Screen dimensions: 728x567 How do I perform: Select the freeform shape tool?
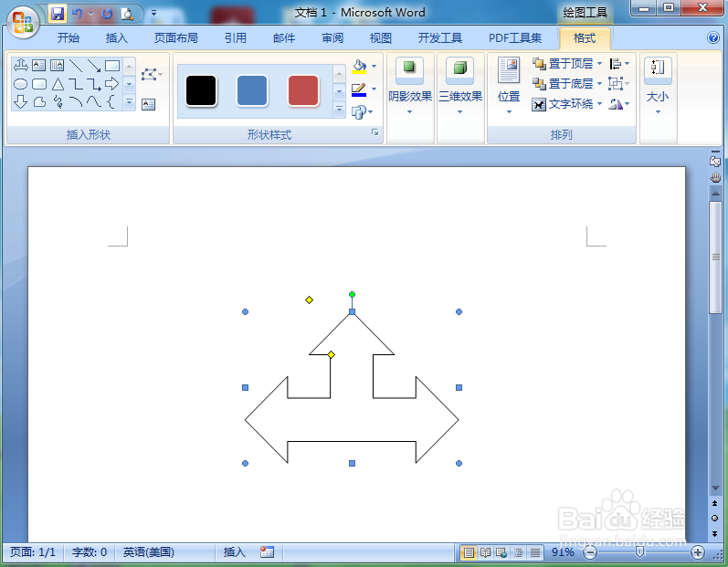[39, 101]
